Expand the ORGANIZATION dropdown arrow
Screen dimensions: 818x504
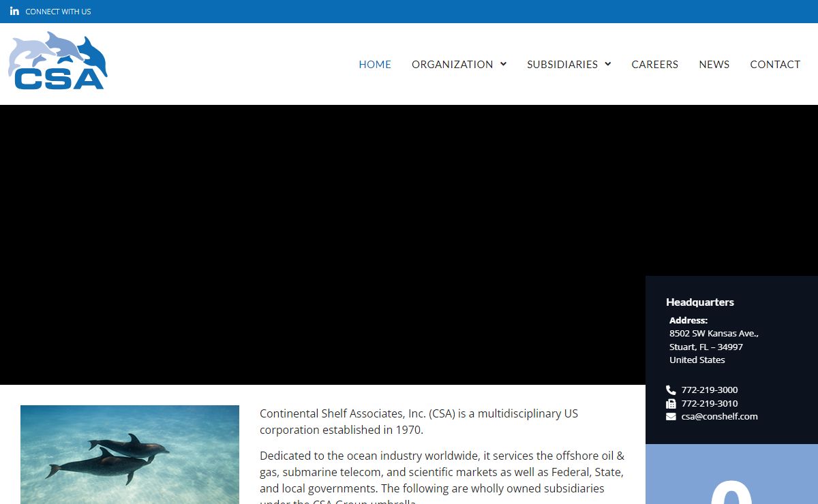click(503, 64)
